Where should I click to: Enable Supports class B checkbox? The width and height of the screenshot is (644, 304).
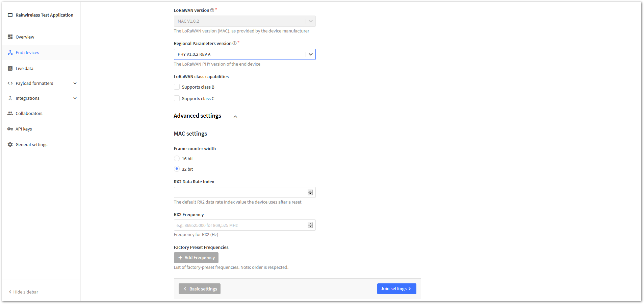pos(177,87)
